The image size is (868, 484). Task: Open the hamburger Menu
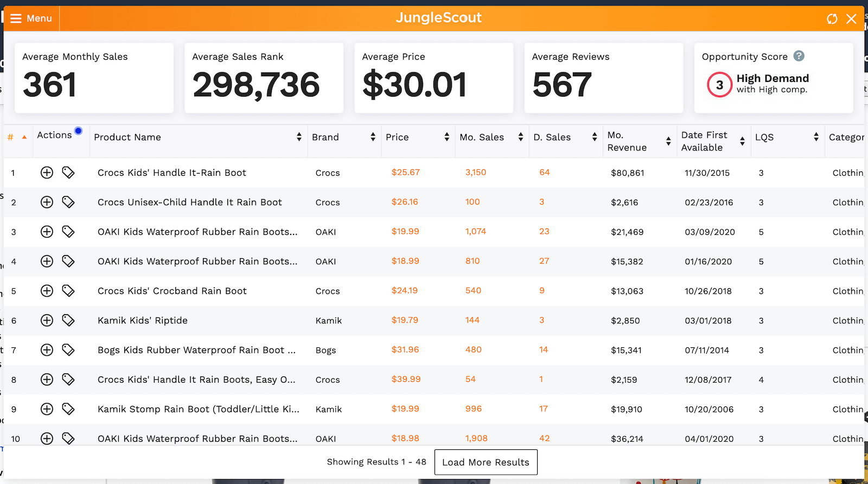click(31, 18)
